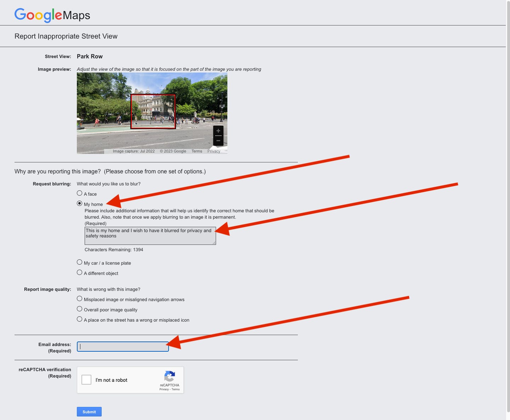Click the reCAPTCHA logo icon

click(x=170, y=376)
